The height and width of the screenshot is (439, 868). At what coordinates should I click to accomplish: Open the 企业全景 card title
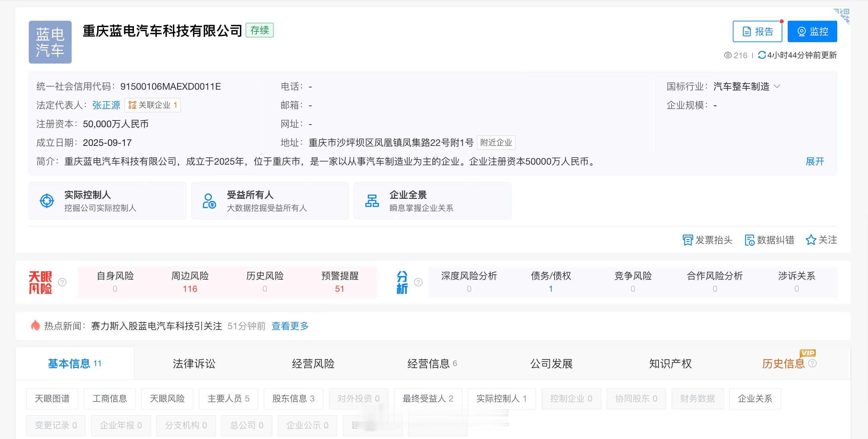click(408, 195)
